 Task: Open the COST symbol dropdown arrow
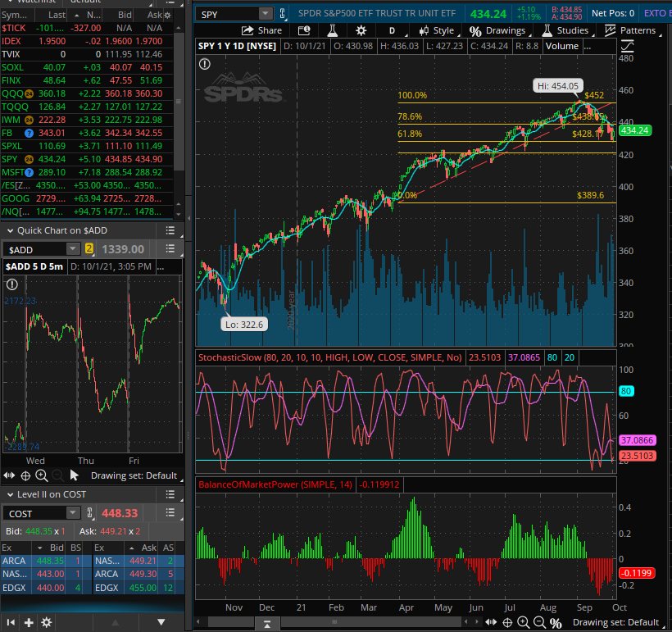coord(73,513)
